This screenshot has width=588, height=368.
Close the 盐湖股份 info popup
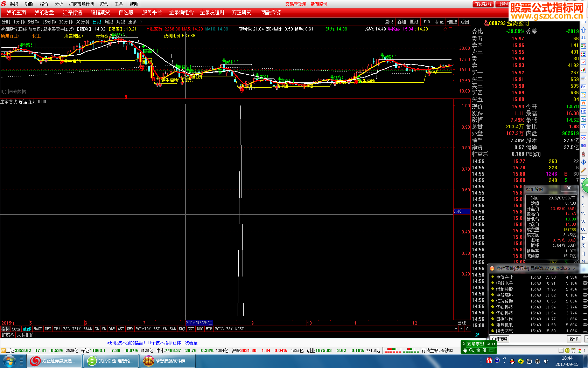tap(569, 188)
